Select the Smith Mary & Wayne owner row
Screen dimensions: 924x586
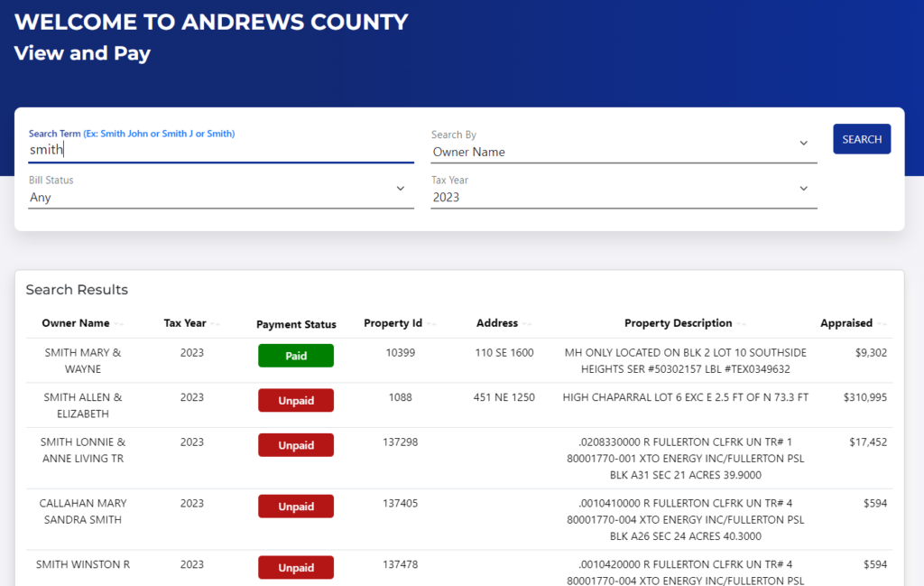[83, 360]
